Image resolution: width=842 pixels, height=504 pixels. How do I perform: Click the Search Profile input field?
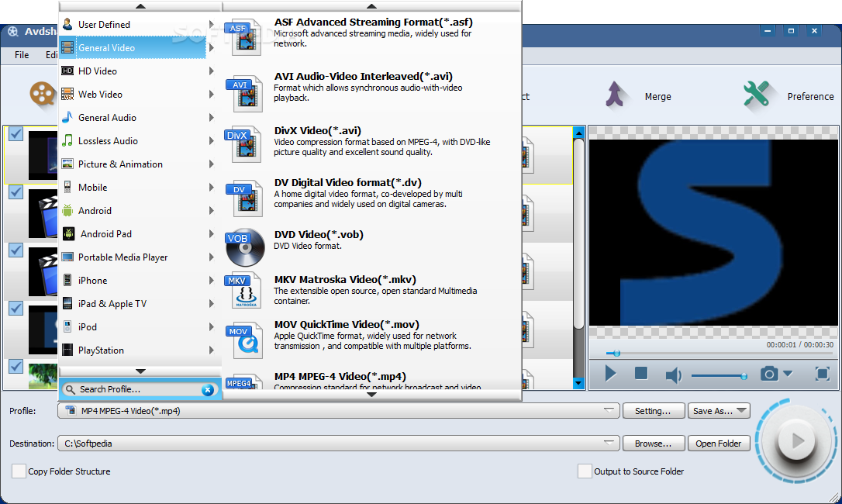click(139, 389)
